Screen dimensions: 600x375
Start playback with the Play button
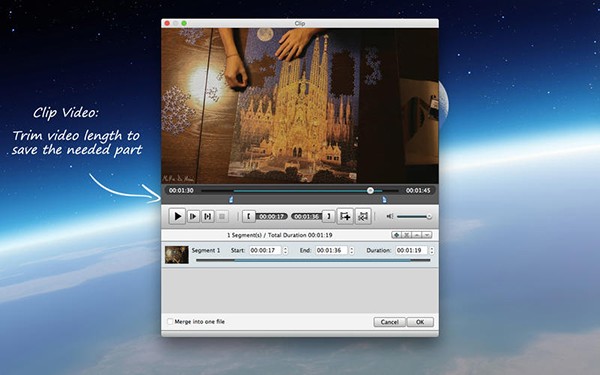pyautogui.click(x=178, y=217)
